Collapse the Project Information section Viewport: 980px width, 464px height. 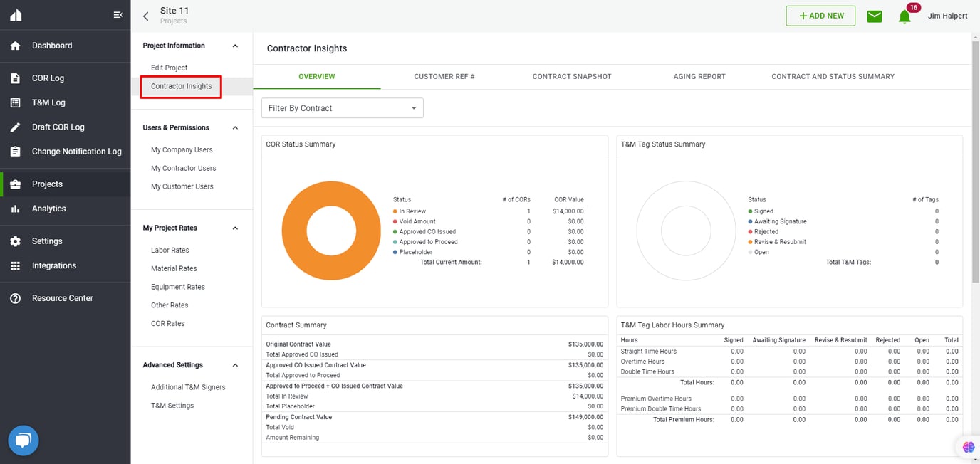coord(235,45)
